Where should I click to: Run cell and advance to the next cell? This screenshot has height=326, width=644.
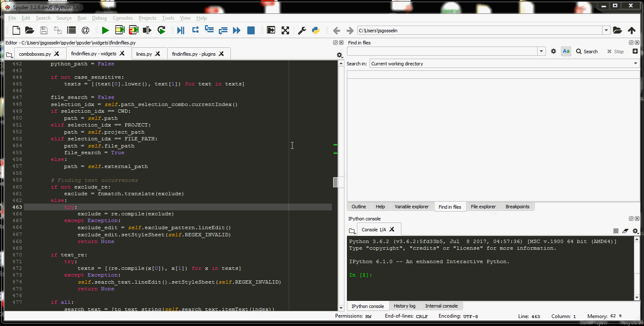[x=134, y=30]
